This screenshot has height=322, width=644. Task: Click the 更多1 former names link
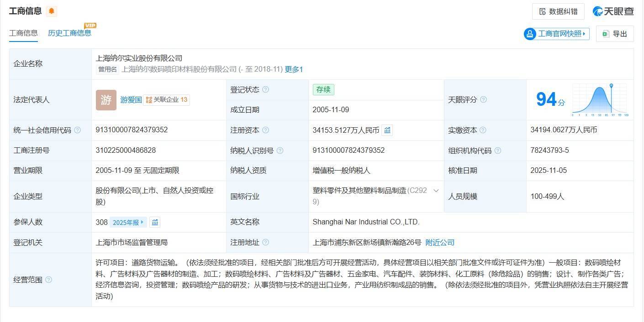click(x=294, y=69)
